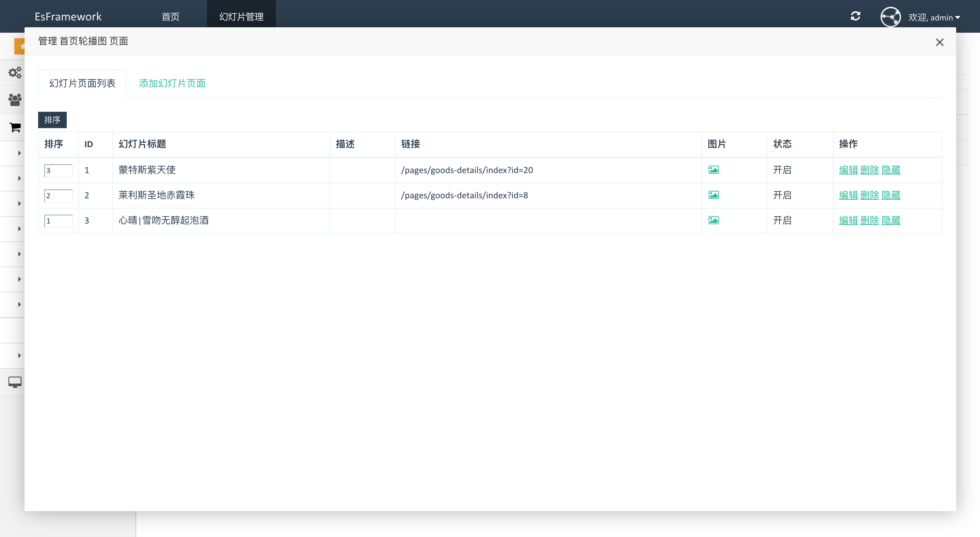Expand the sidebar arrow above monitor icon
The height and width of the screenshot is (537, 980).
19,355
